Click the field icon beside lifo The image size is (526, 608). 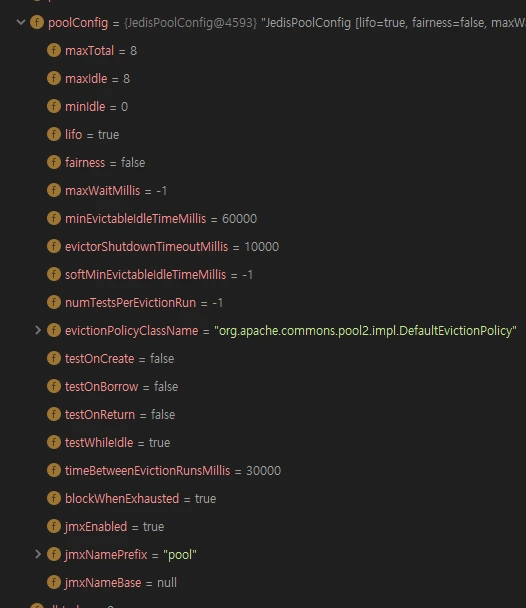54,134
